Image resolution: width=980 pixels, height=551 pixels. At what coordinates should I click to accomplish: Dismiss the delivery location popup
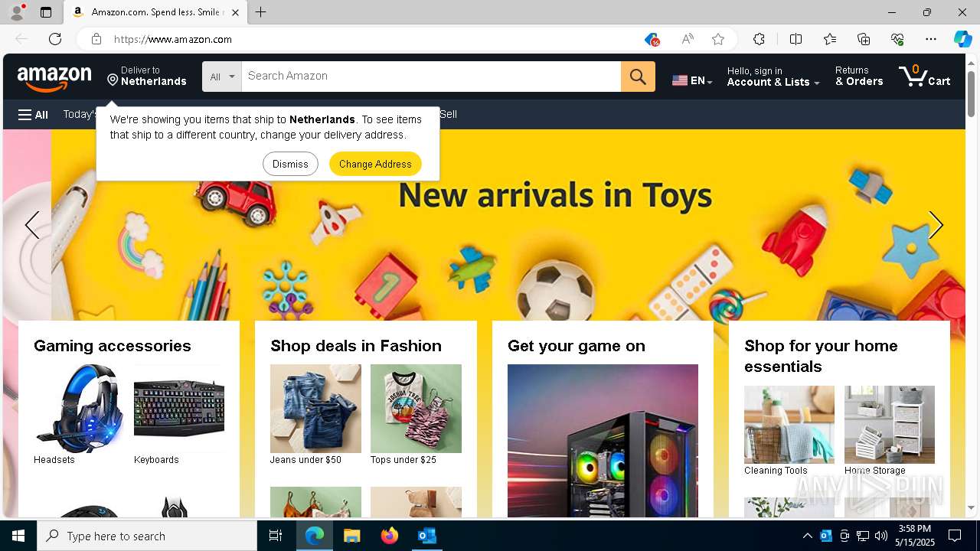coord(290,164)
